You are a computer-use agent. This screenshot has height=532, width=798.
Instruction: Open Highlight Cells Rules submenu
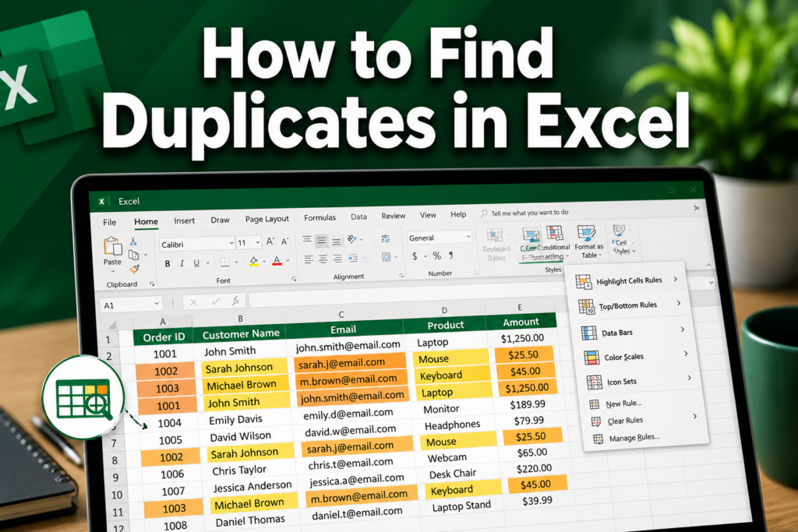pos(627,280)
